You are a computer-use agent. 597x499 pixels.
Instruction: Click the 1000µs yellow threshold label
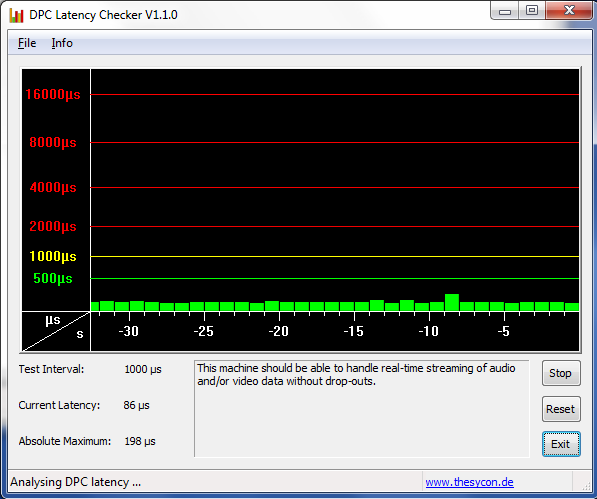(x=53, y=257)
